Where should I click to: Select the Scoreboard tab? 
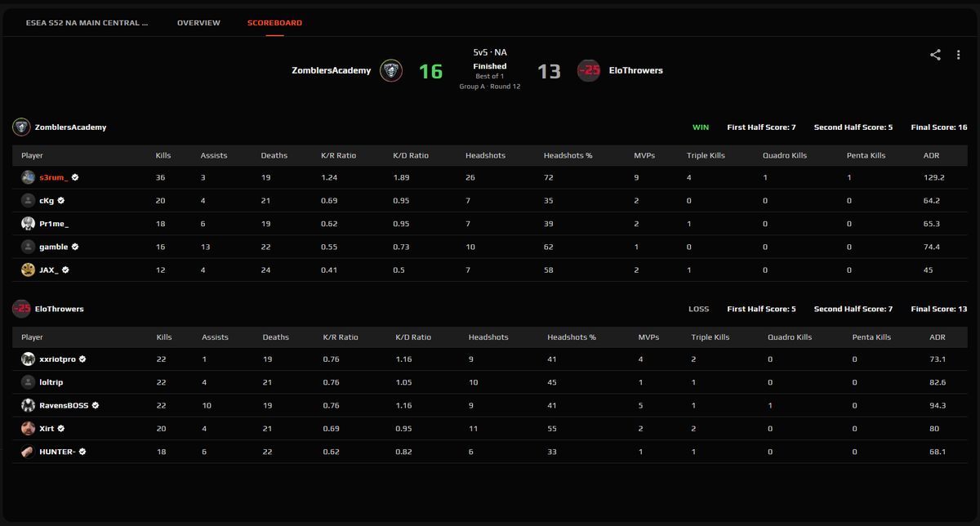click(x=274, y=23)
